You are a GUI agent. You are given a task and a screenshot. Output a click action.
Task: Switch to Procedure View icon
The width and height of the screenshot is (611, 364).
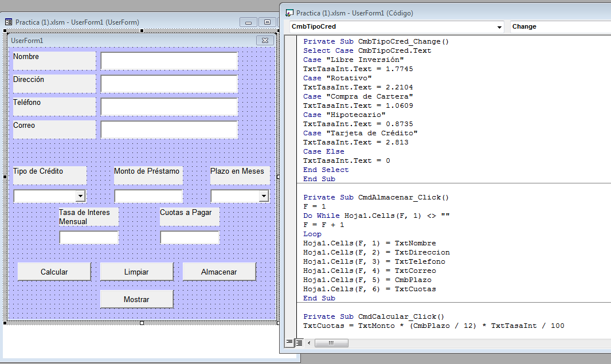(289, 343)
